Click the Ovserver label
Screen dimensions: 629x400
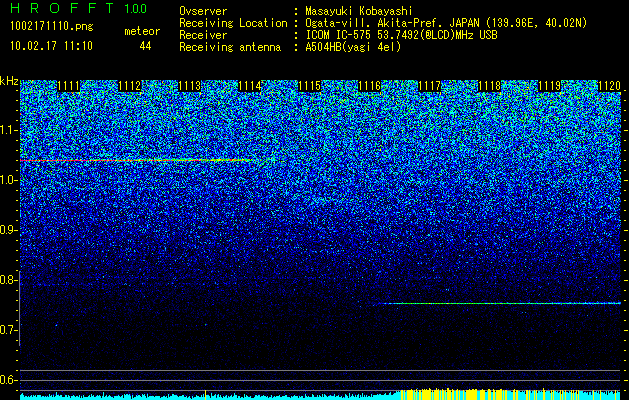coord(203,11)
